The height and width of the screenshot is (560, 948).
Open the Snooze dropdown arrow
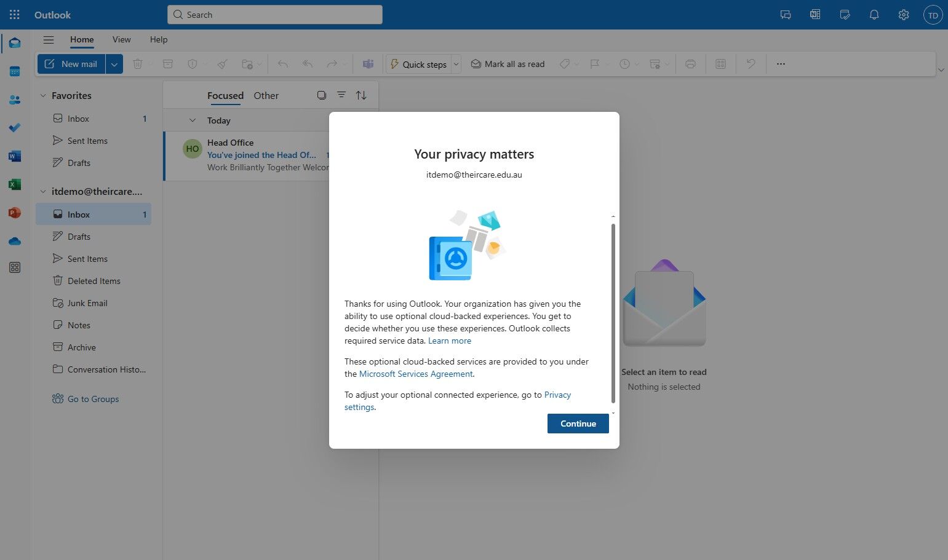coord(637,64)
